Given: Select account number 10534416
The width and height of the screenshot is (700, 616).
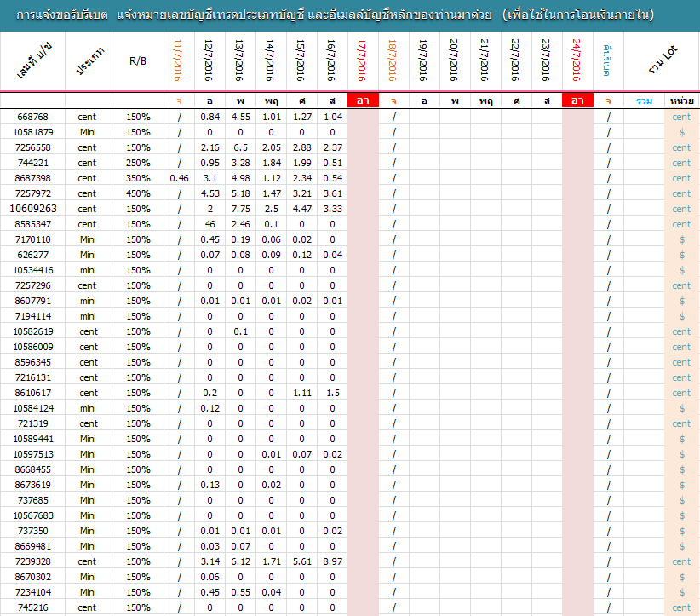Looking at the screenshot, I should point(32,270).
